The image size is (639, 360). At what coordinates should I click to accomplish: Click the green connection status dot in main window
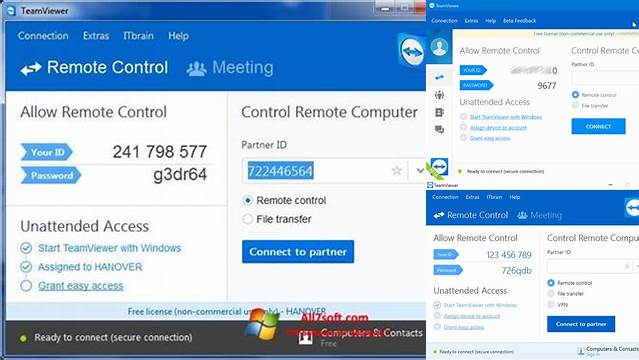click(x=23, y=338)
